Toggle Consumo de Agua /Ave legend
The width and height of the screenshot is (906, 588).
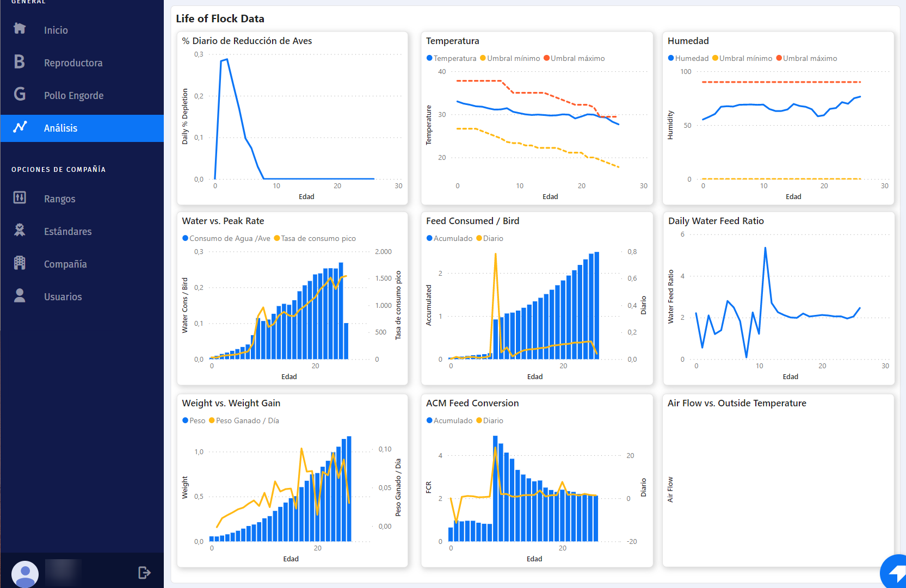tap(226, 238)
